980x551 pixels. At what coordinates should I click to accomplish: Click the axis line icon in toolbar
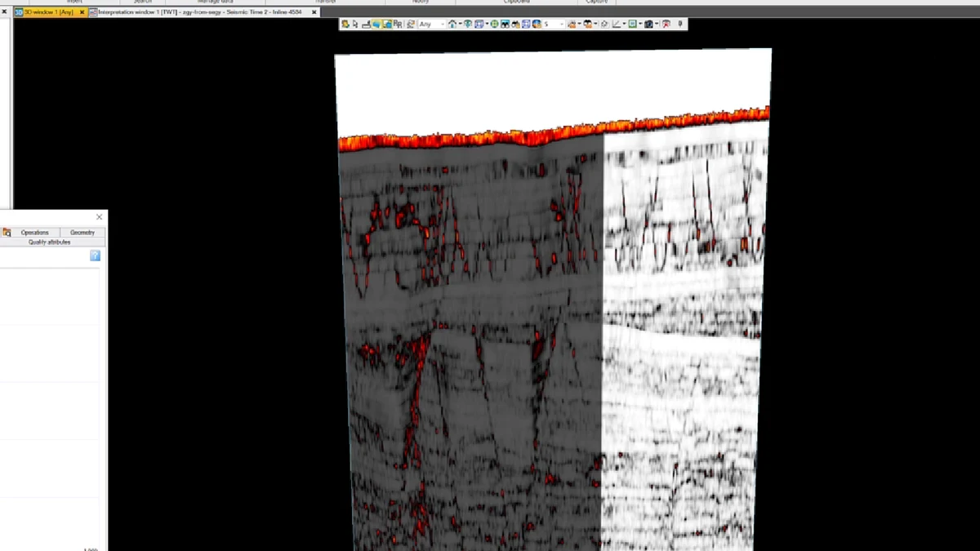617,24
